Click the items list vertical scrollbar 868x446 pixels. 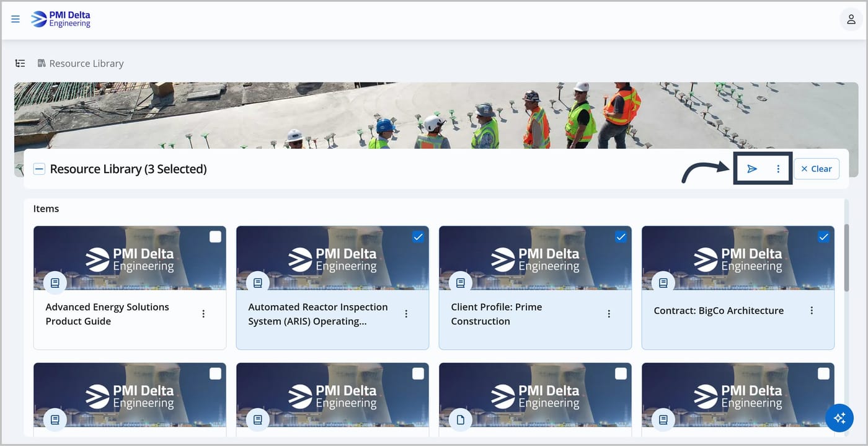[x=847, y=258]
